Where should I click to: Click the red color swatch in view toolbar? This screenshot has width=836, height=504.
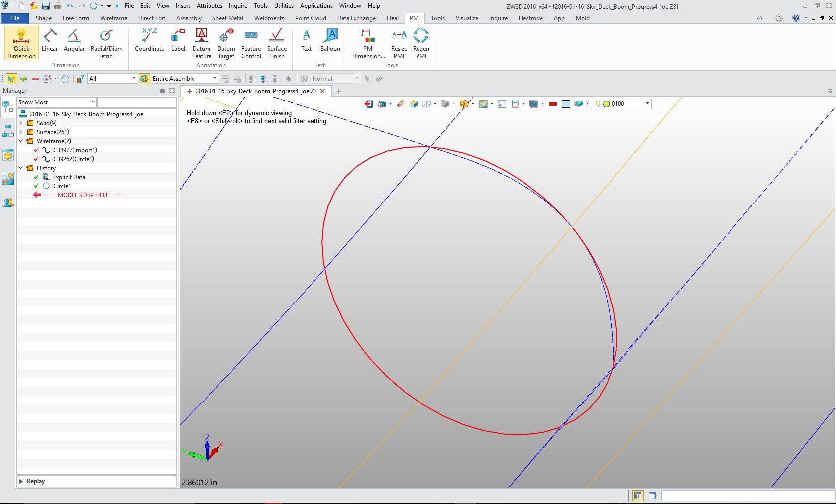pos(552,104)
